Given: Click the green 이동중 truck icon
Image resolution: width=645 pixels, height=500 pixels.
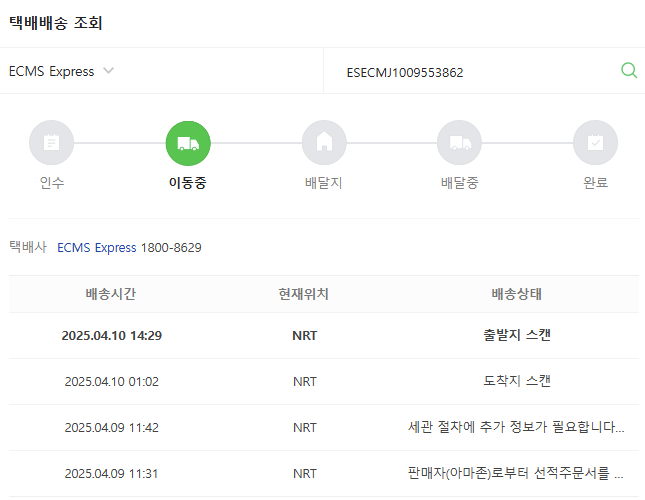Looking at the screenshot, I should [188, 143].
